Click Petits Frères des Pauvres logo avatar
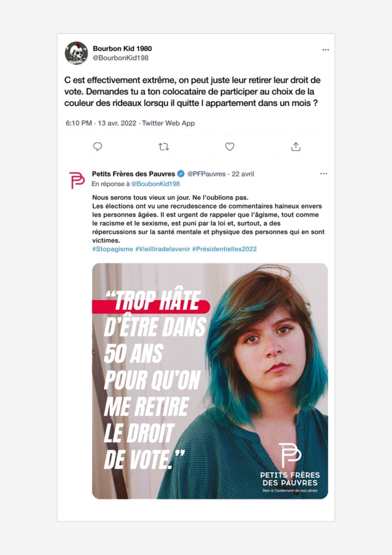 pyautogui.click(x=76, y=180)
